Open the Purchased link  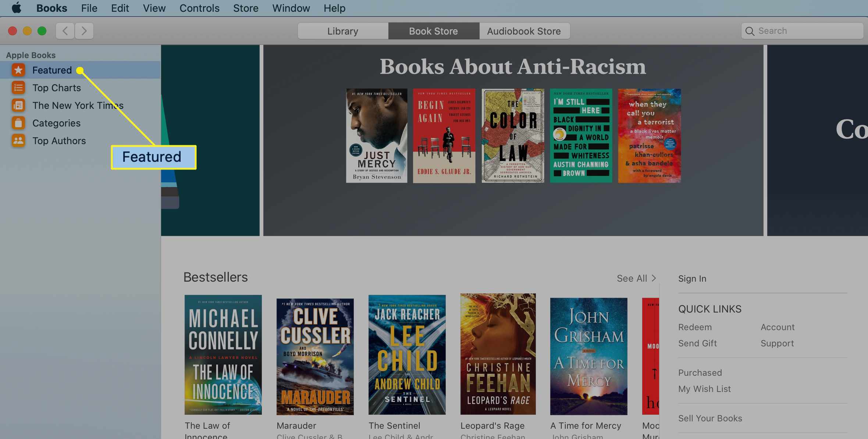pos(700,372)
